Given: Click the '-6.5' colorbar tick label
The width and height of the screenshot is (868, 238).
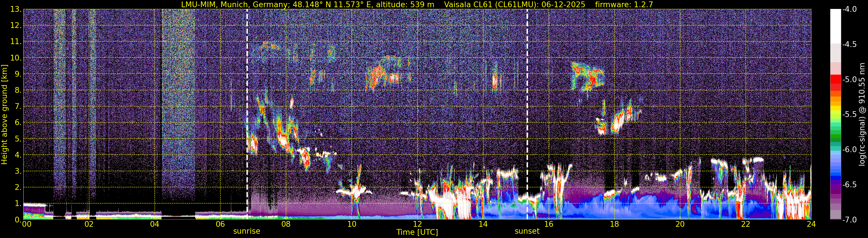Looking at the screenshot, I should coord(849,185).
